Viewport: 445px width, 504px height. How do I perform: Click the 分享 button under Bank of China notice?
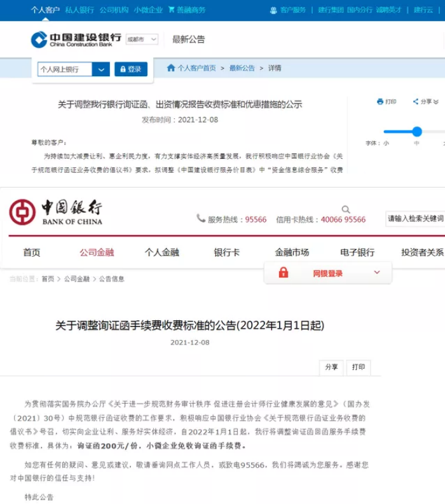click(331, 367)
